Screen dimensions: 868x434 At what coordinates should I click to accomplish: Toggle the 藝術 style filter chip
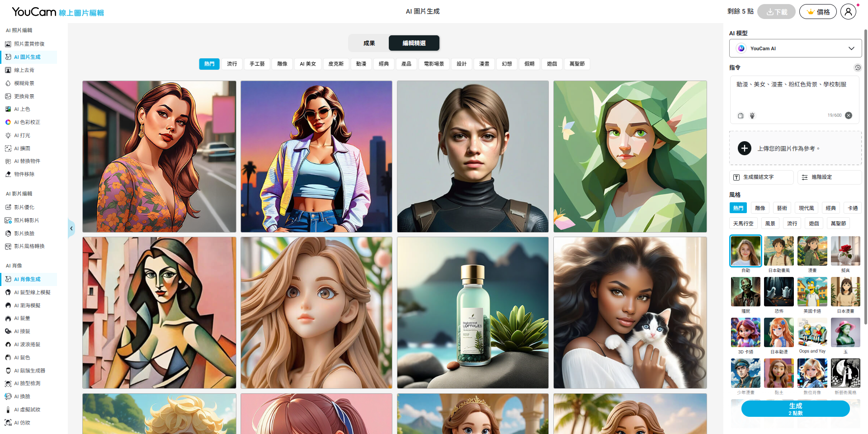click(x=782, y=208)
